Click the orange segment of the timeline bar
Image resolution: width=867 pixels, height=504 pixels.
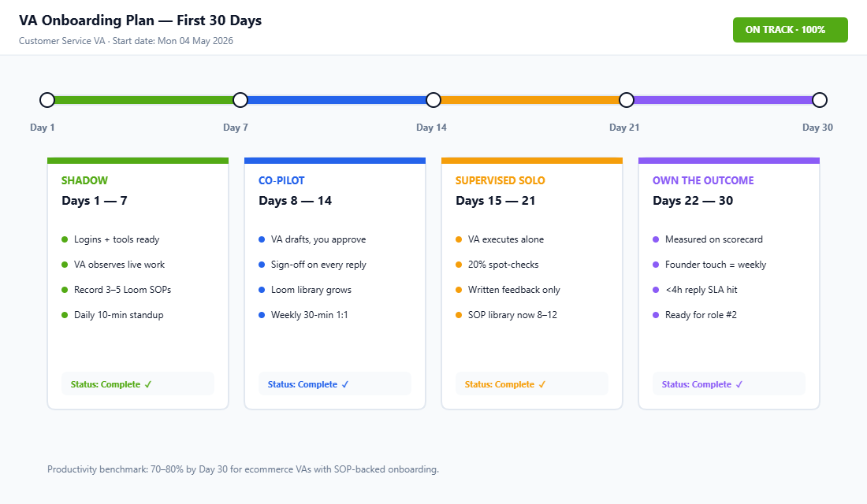point(530,100)
